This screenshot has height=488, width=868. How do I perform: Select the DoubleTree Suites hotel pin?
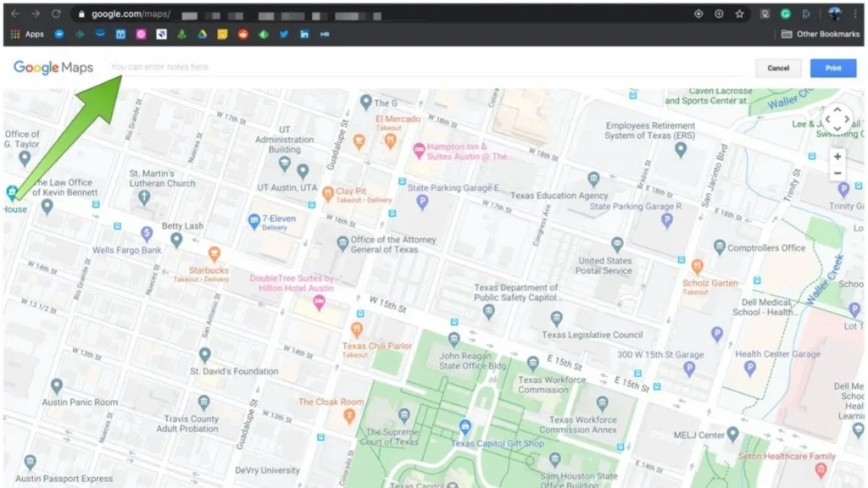click(x=319, y=302)
